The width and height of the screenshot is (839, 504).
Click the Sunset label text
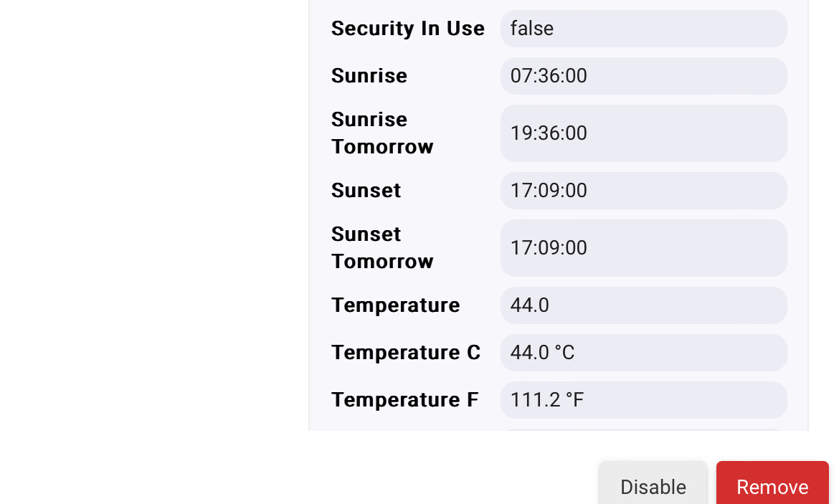coord(366,191)
